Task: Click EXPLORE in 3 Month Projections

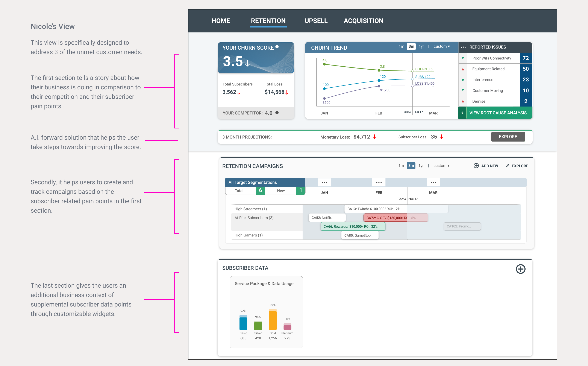Action: pos(508,137)
